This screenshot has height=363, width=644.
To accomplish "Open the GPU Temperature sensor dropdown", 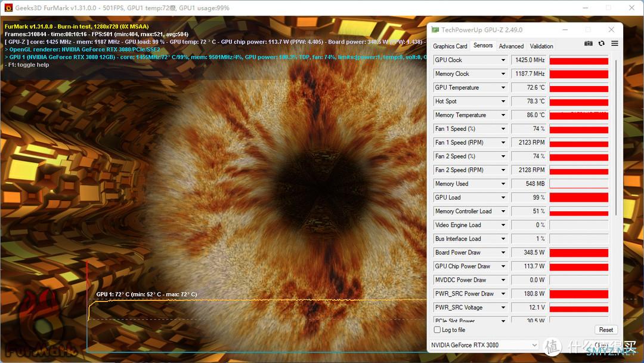I will tap(503, 88).
